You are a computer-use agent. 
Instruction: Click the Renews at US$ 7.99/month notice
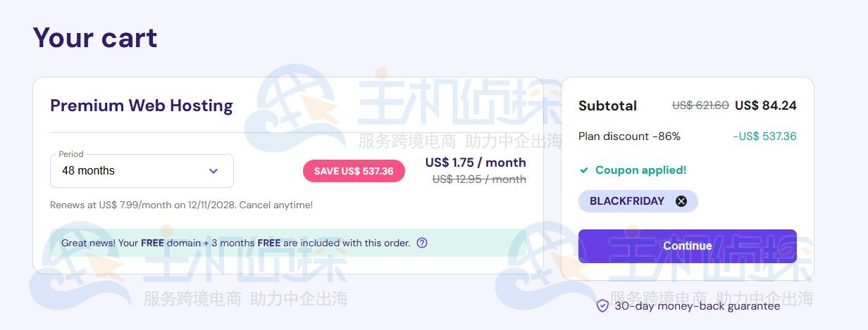point(181,205)
